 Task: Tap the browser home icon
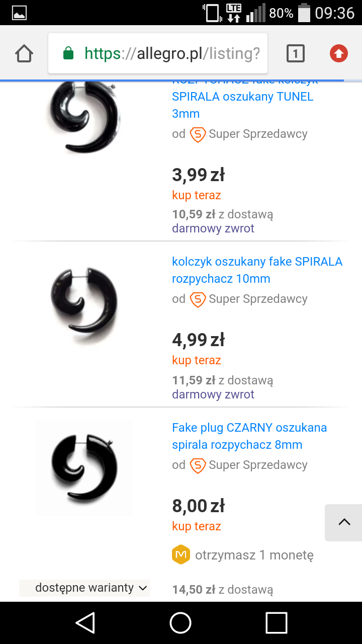(x=24, y=53)
